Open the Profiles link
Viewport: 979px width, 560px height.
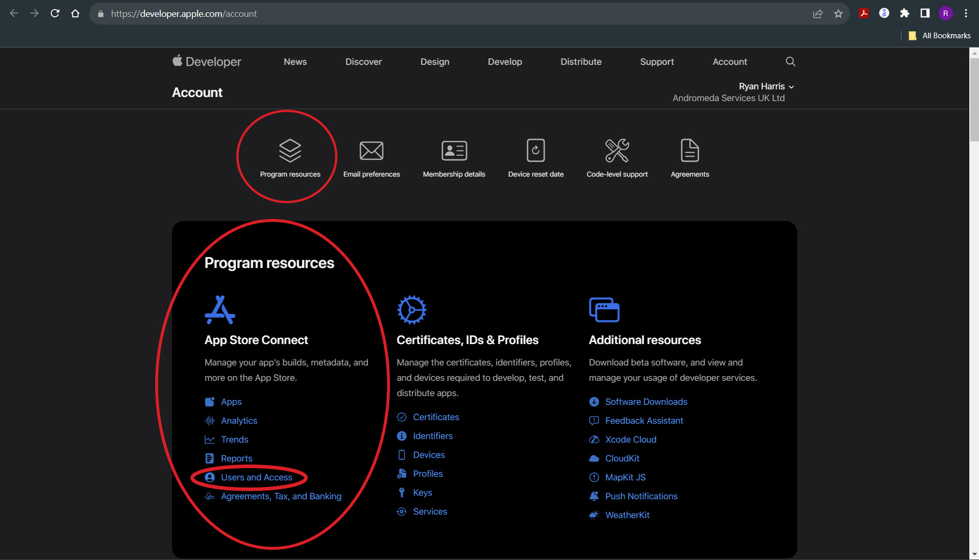pyautogui.click(x=428, y=474)
